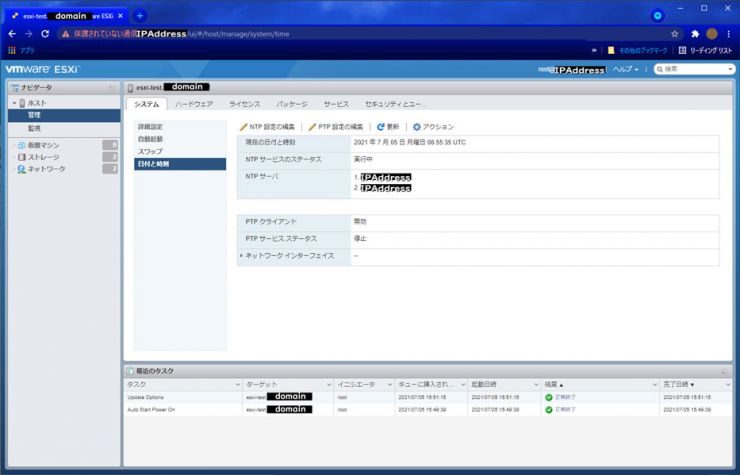The height and width of the screenshot is (475, 740).
Task: Open the イニシエータ column dropdown arrow
Action: click(x=390, y=385)
